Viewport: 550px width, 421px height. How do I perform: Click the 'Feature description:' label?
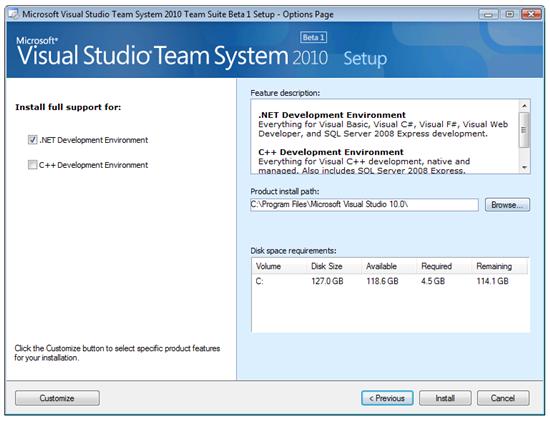point(285,93)
